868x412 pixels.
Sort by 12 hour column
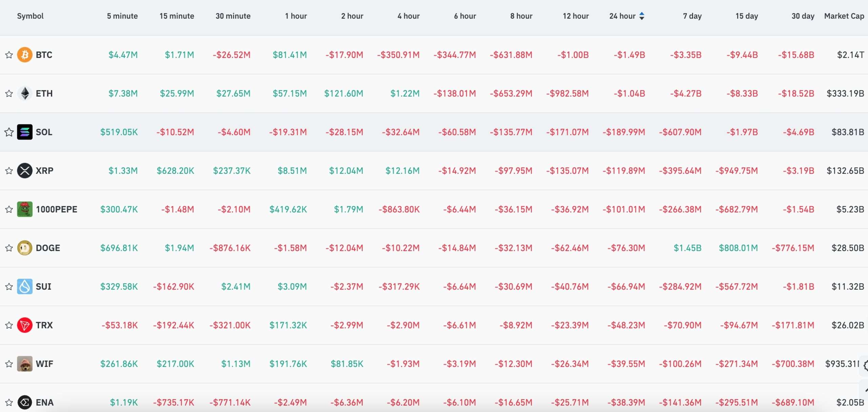tap(576, 16)
